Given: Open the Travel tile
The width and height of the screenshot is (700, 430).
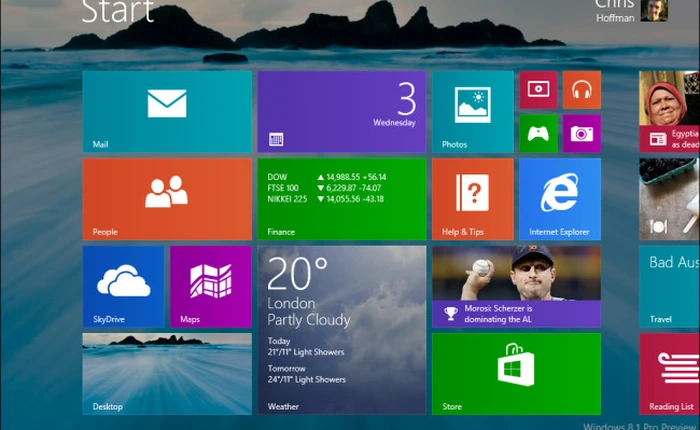Looking at the screenshot, I should tap(669, 286).
